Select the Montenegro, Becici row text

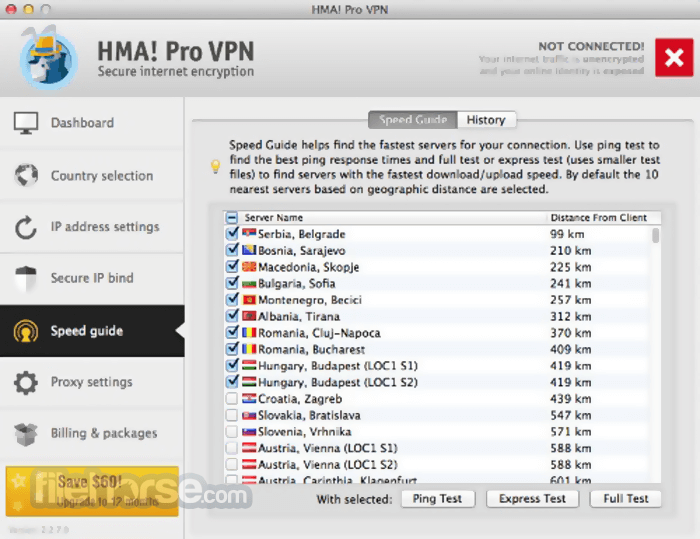point(310,300)
